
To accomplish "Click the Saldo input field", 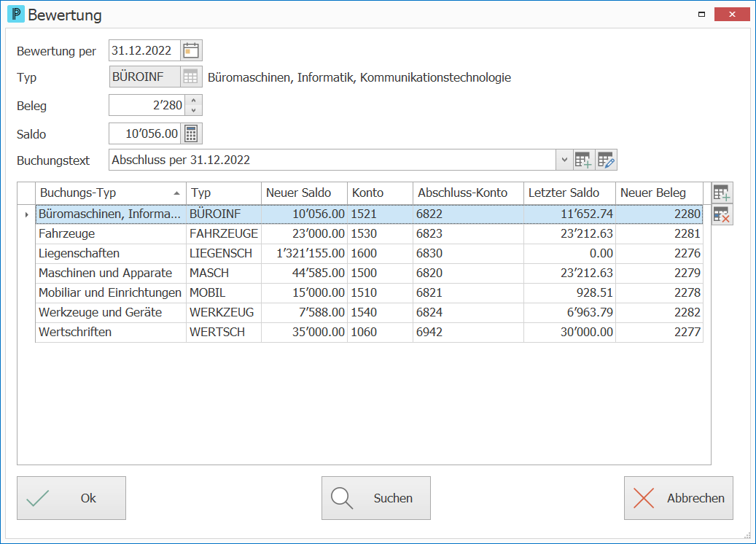I will pos(144,134).
